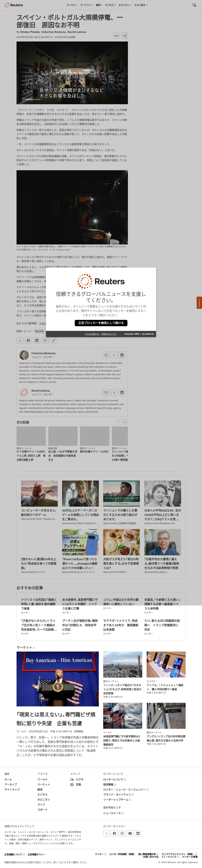This screenshot has width=202, height=868.
Task: Open Catarina Demony's LinkedIn icon
Action: point(122,355)
